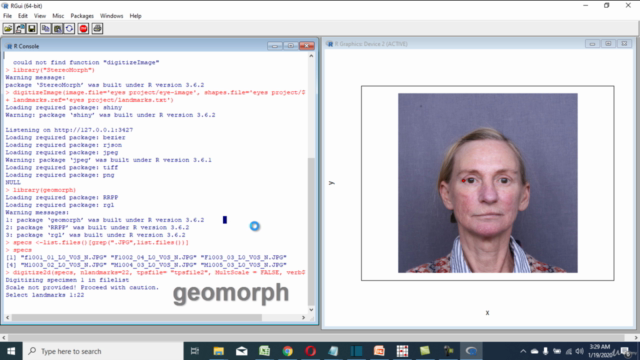
Task: Click the network Wi-Fi tray icon
Action: [x=569, y=351]
